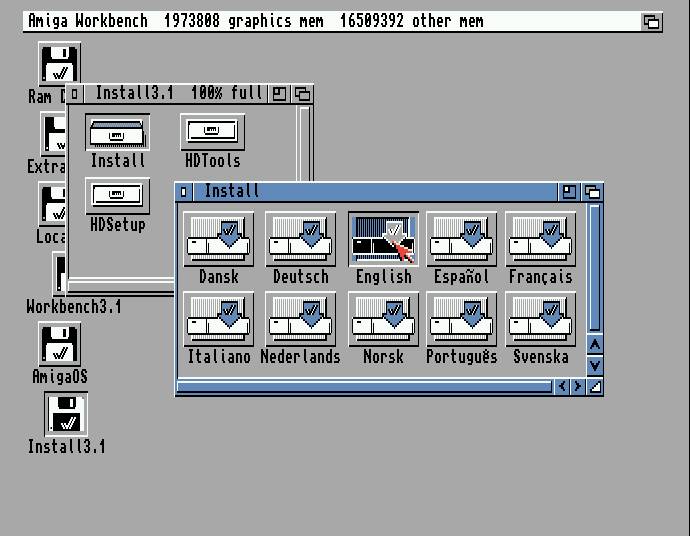Viewport: 690px width, 536px height.
Task: Select the Svenska install icon
Action: 540,320
